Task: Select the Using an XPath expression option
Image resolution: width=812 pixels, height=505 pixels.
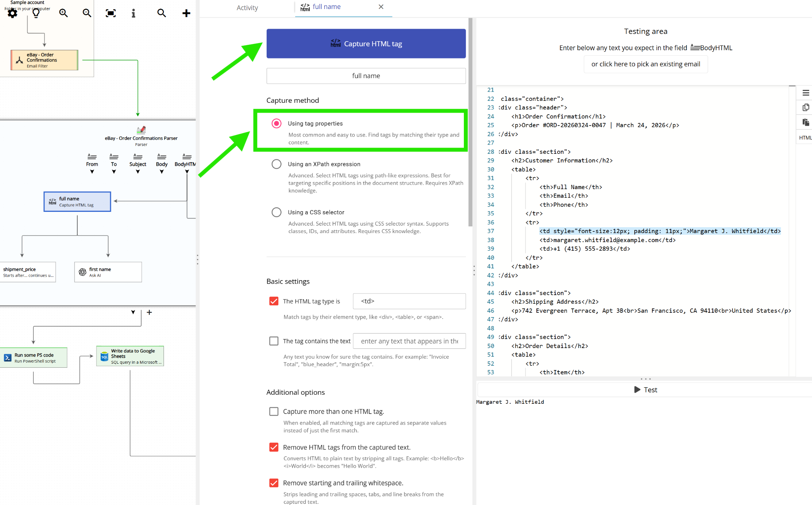Action: click(x=276, y=164)
